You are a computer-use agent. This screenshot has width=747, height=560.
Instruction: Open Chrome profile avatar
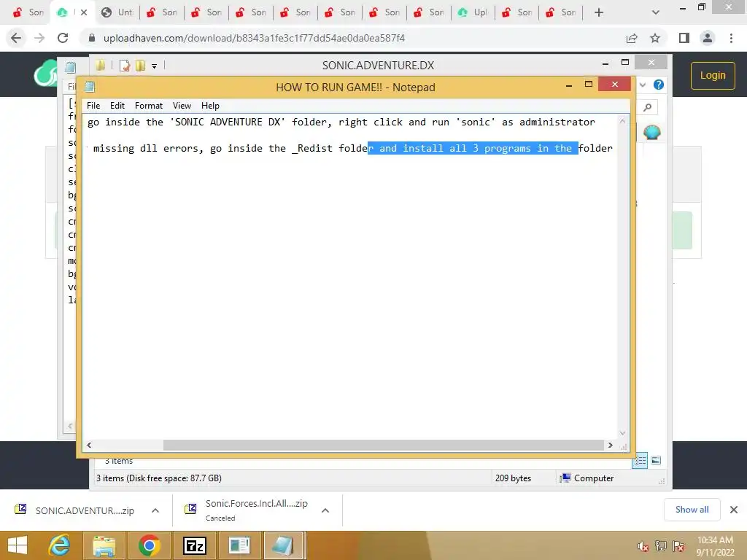coord(708,38)
